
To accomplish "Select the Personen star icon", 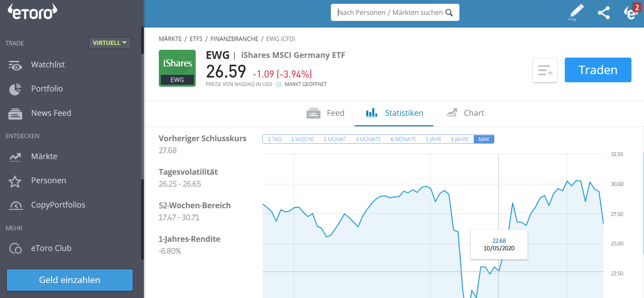I will click(15, 180).
